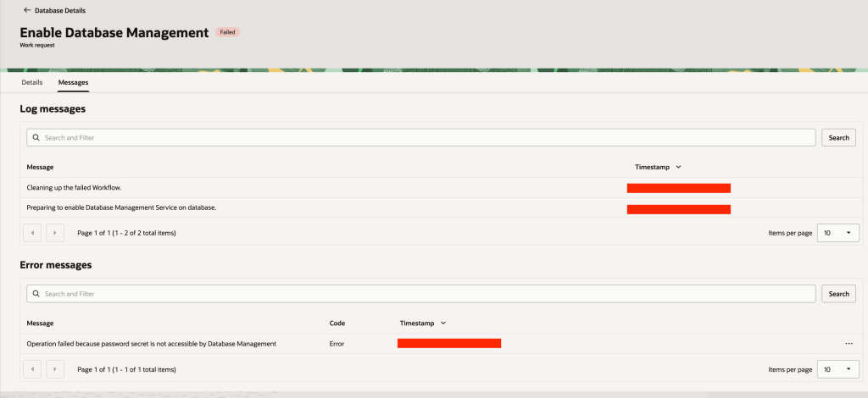Open Items per page dropdown in Log messages
This screenshot has width=868, height=398.
[837, 232]
